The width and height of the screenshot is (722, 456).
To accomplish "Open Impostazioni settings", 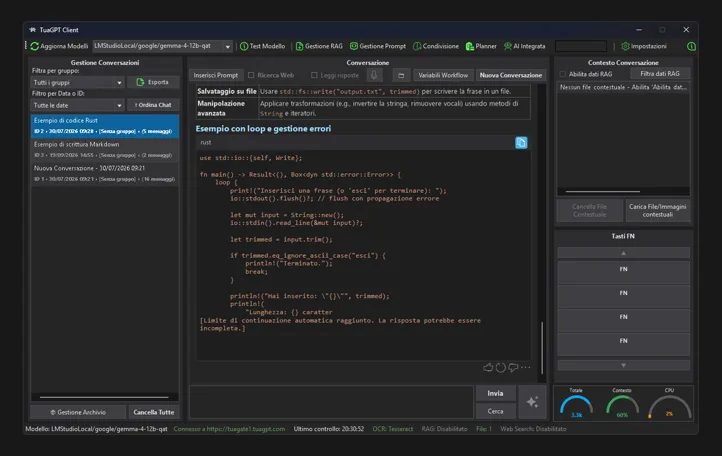I will point(644,46).
